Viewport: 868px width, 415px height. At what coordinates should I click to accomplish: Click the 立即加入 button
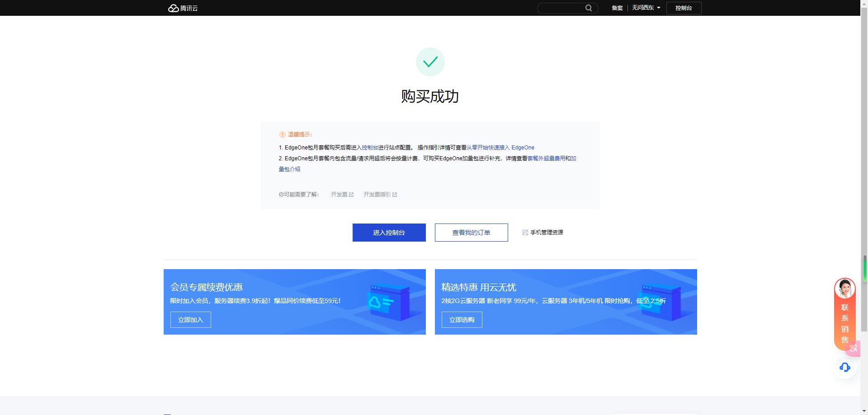191,320
